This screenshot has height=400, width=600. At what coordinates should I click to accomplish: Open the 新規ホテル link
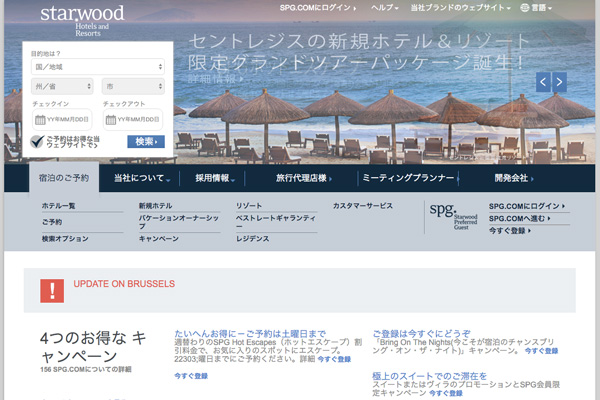tap(155, 206)
